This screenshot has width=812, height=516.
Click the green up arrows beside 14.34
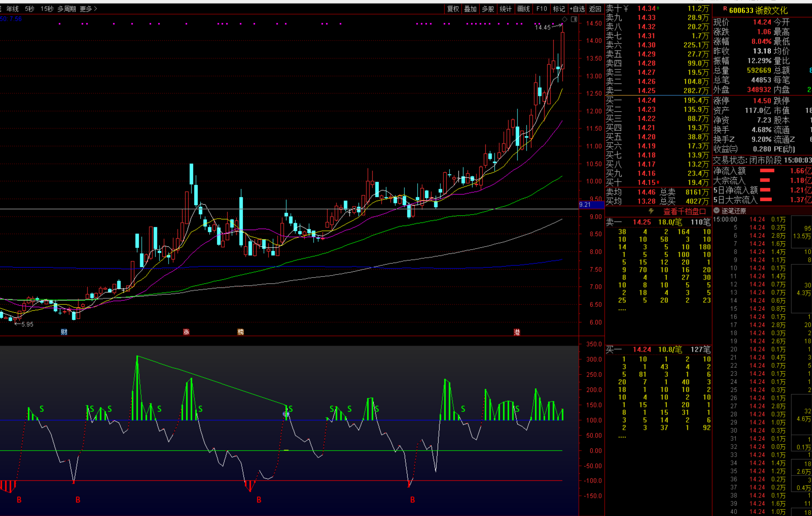click(658, 8)
